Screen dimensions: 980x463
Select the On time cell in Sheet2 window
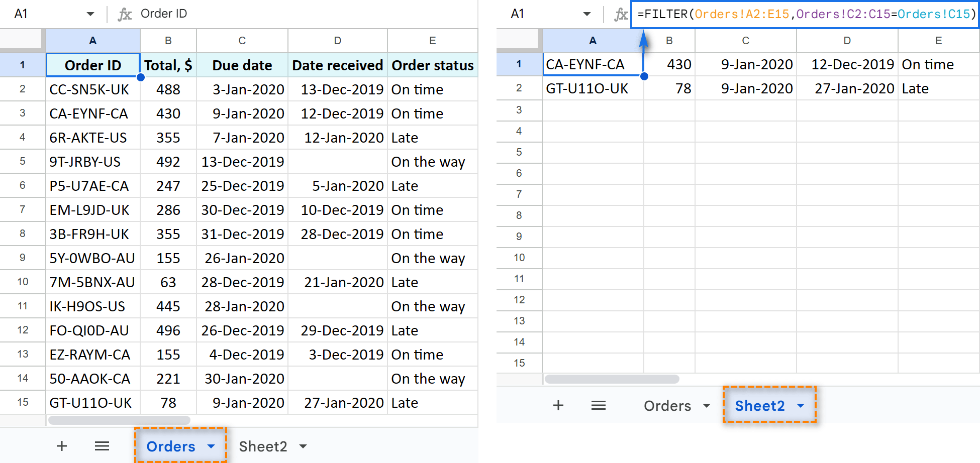point(938,64)
